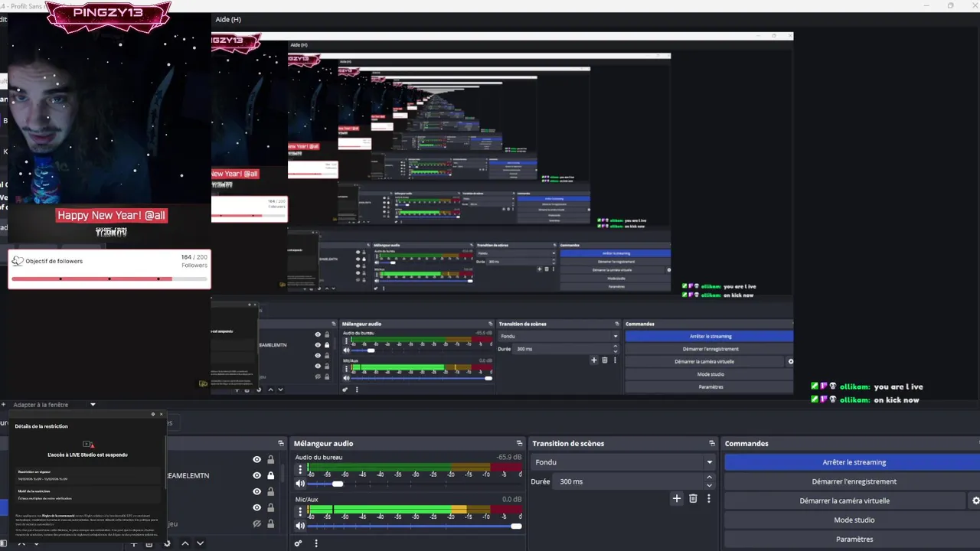980x551 pixels.
Task: Open transition properties three-dot menu
Action: 709,498
